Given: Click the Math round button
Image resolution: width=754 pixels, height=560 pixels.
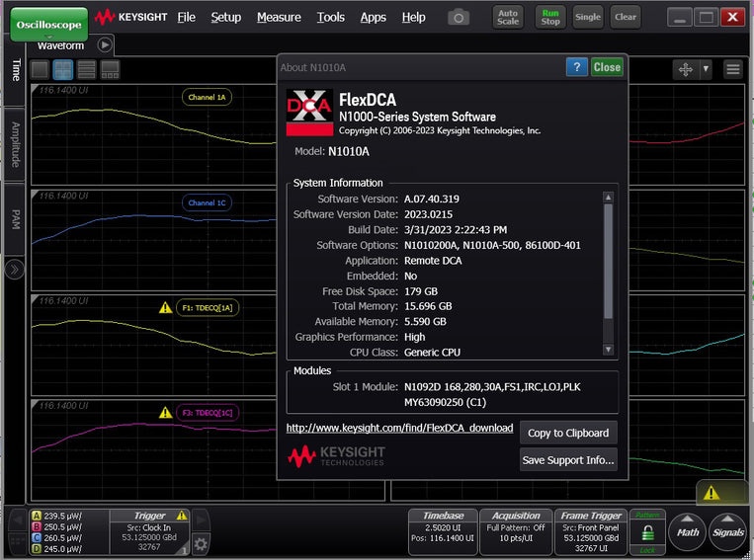Looking at the screenshot, I should point(688,531).
